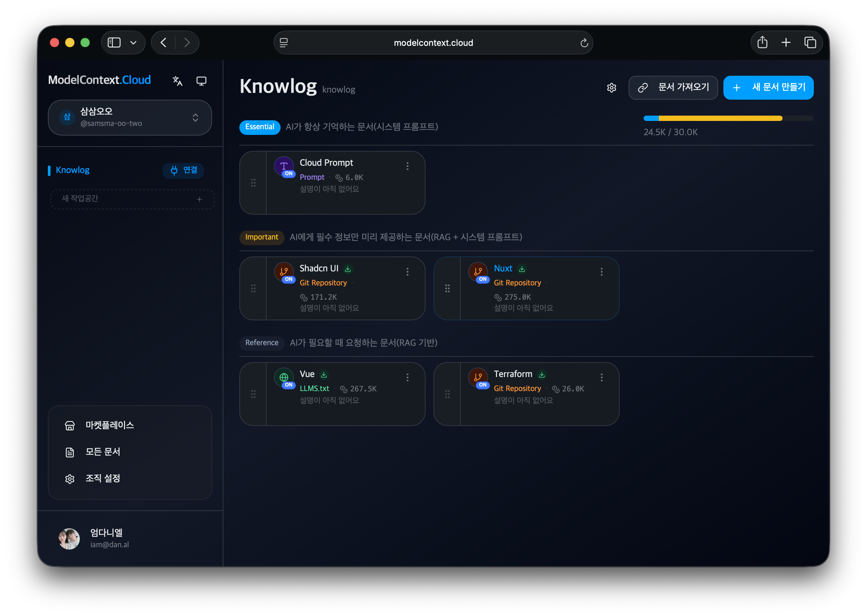Click the Terraform git branch icon

478,377
